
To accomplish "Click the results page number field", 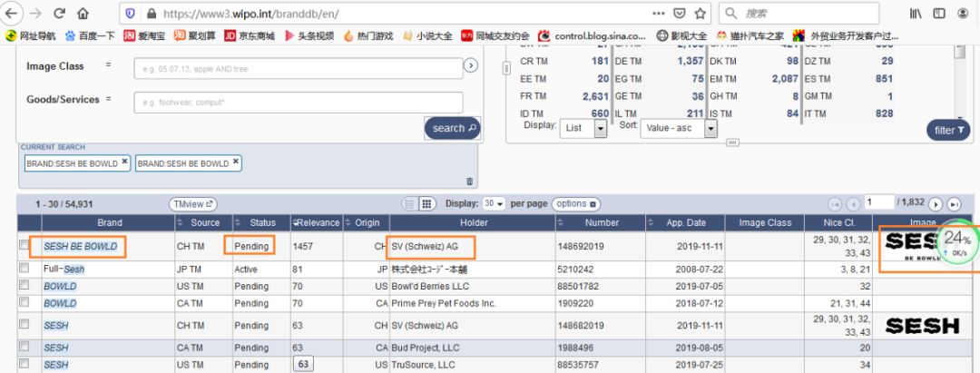I will (878, 202).
